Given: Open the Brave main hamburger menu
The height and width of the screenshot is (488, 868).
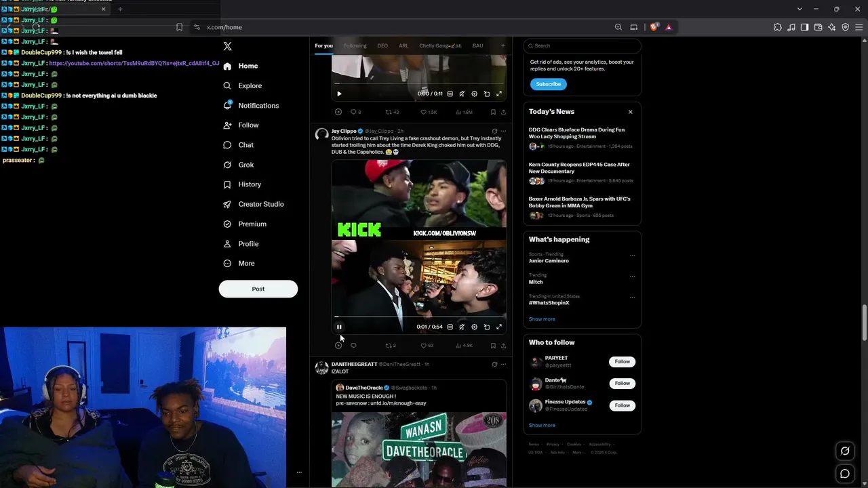Looking at the screenshot, I should click(x=859, y=27).
